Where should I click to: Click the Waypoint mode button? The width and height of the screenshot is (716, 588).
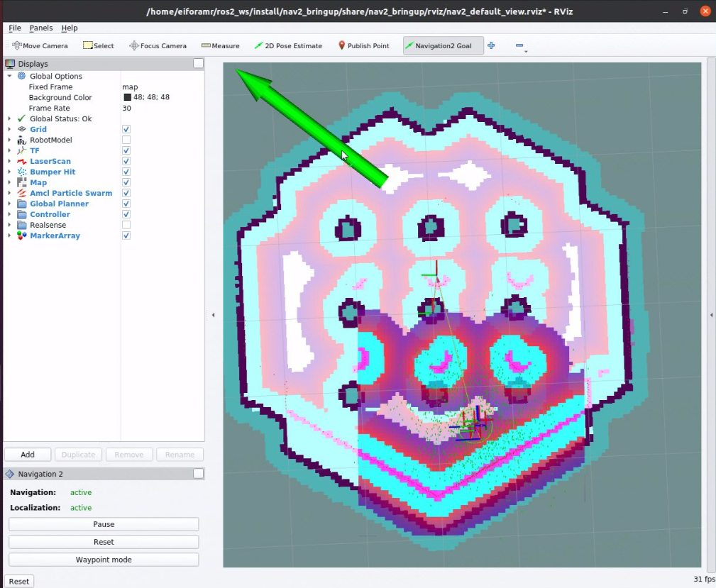(x=104, y=560)
